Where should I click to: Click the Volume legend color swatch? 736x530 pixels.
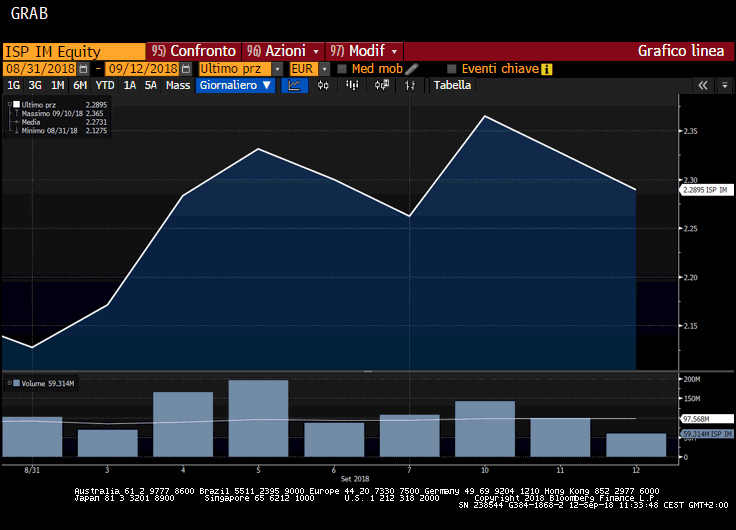[x=10, y=383]
